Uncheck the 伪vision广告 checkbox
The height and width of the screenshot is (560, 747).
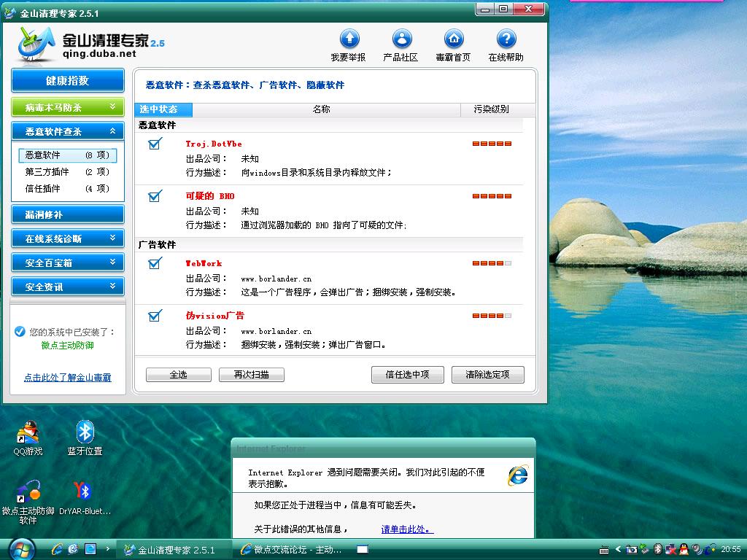click(x=155, y=315)
